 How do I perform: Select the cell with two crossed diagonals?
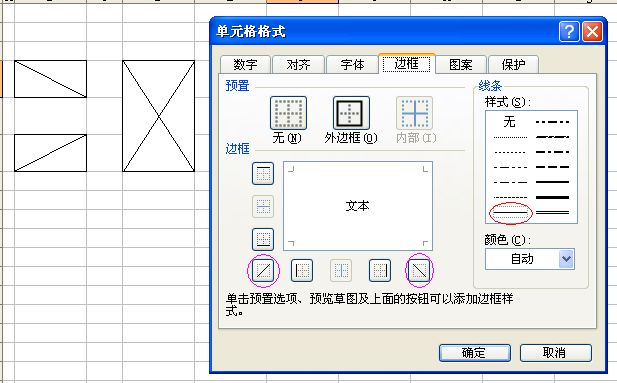coord(159,116)
